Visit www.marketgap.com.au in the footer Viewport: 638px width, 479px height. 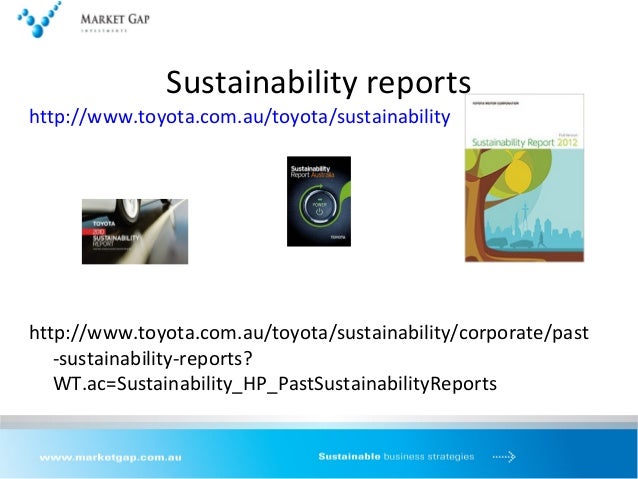[111, 457]
